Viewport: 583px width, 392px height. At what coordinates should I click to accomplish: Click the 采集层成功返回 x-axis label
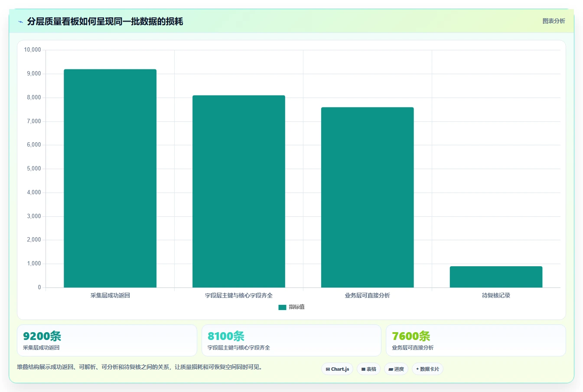[110, 295]
